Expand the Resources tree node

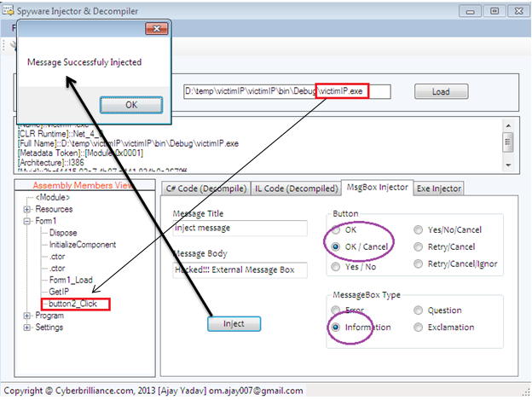coord(27,209)
